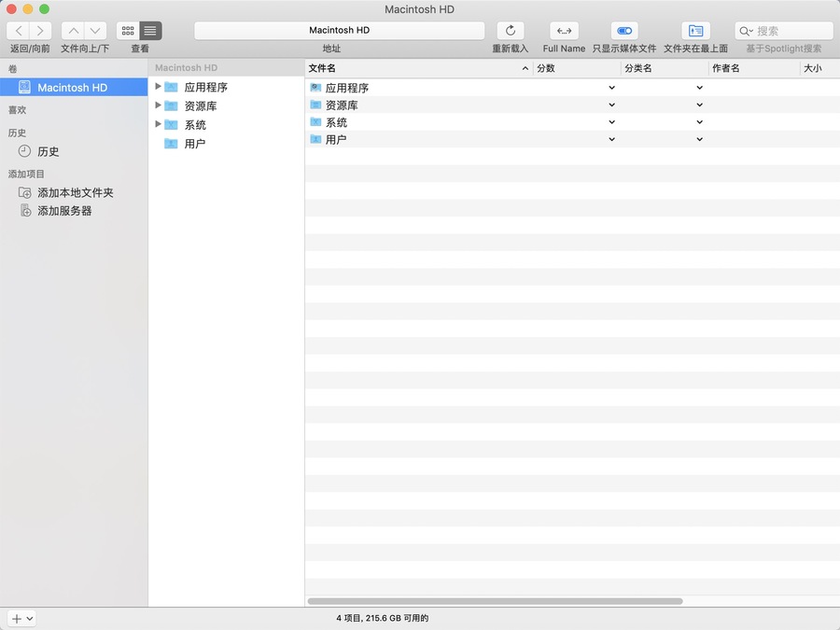Open 分数 dropdown for 应用程序 row

(x=611, y=88)
